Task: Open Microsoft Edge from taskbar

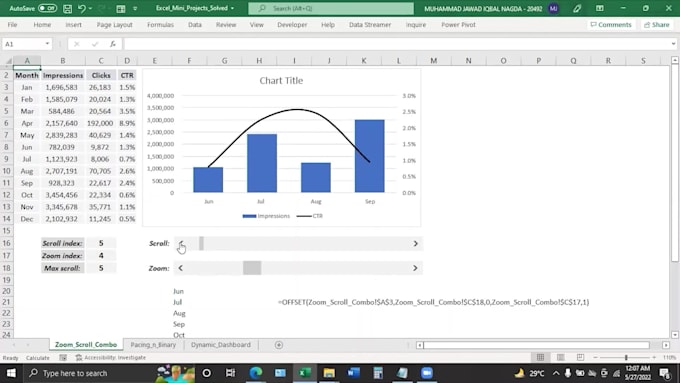Action: [x=256, y=373]
